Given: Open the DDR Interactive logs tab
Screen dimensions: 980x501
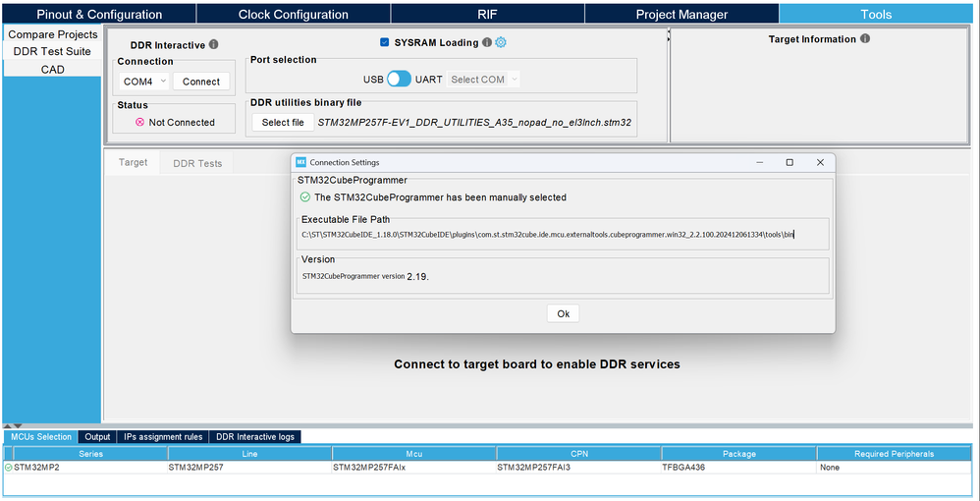Looking at the screenshot, I should [x=255, y=436].
